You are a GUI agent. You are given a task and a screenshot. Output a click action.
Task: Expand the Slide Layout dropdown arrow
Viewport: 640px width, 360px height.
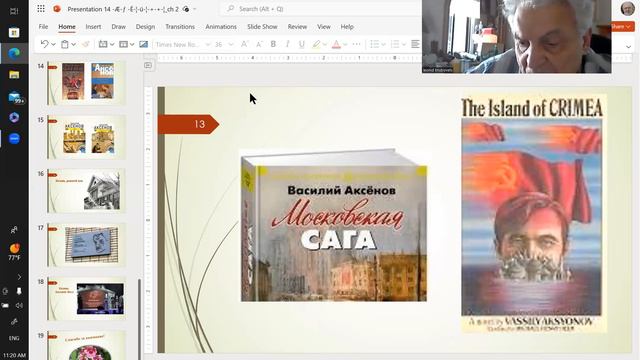click(x=132, y=44)
